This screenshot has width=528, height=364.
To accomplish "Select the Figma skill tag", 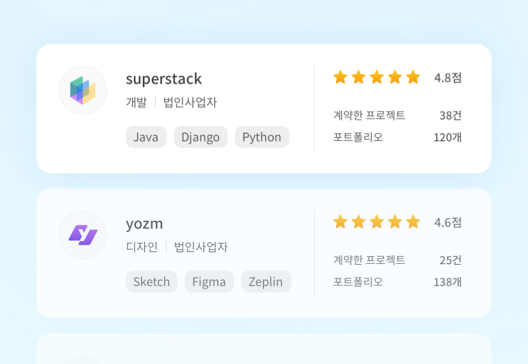I will point(209,282).
